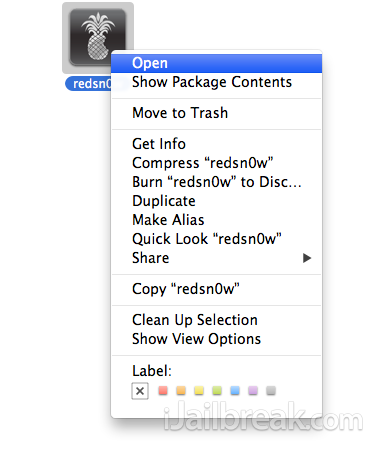Screen dimensions: 373x458
Task: Expand the Share submenu arrow
Action: click(307, 258)
